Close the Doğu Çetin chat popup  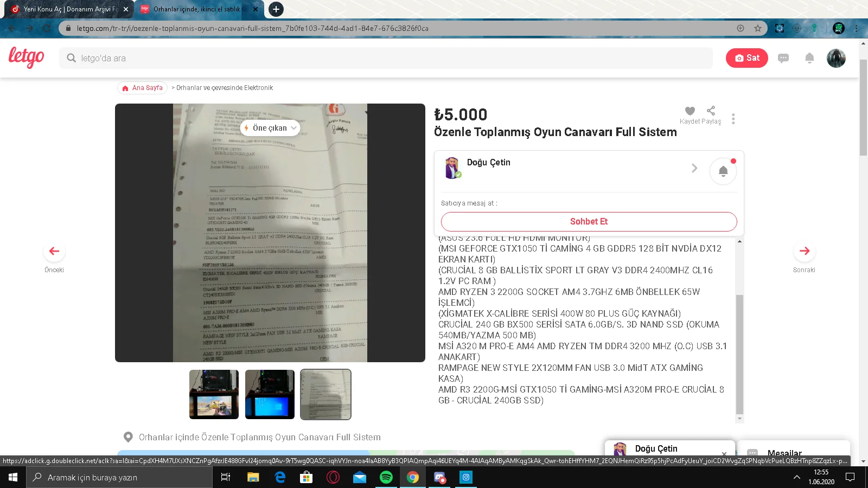(x=724, y=453)
